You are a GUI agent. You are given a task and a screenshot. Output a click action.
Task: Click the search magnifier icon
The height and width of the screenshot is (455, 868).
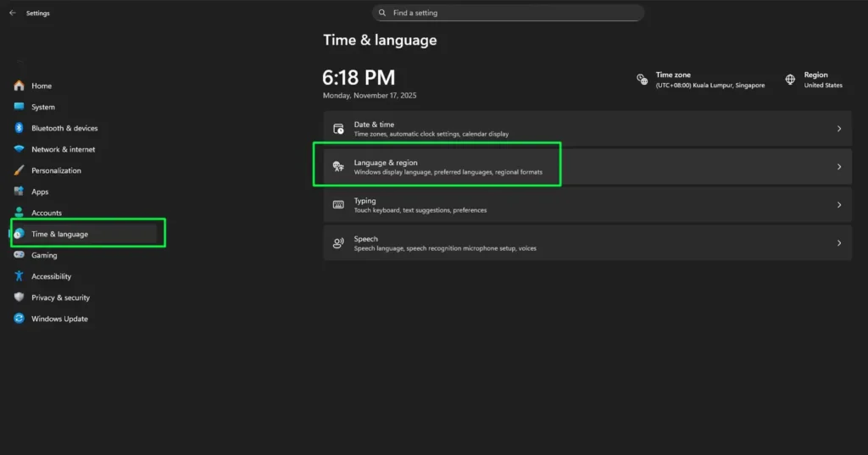click(382, 13)
